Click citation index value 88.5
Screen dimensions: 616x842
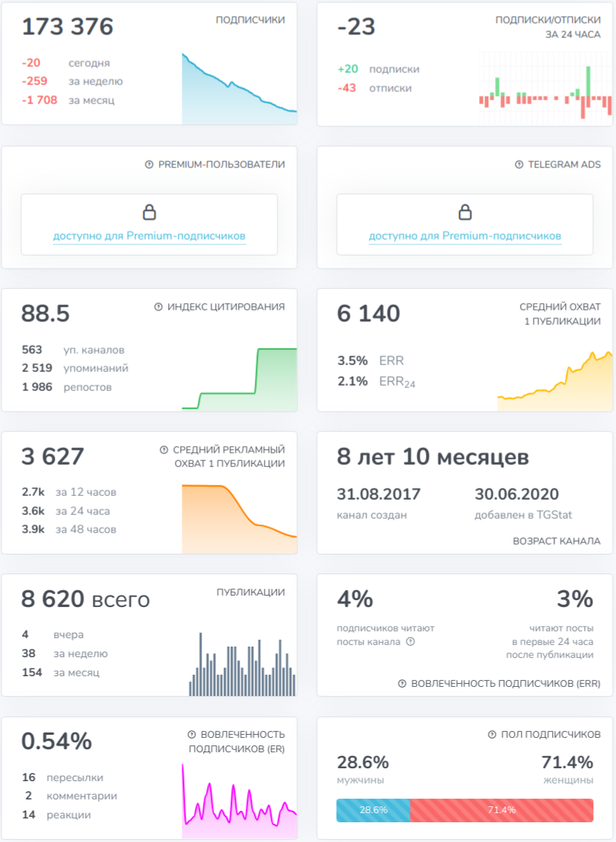(x=45, y=313)
